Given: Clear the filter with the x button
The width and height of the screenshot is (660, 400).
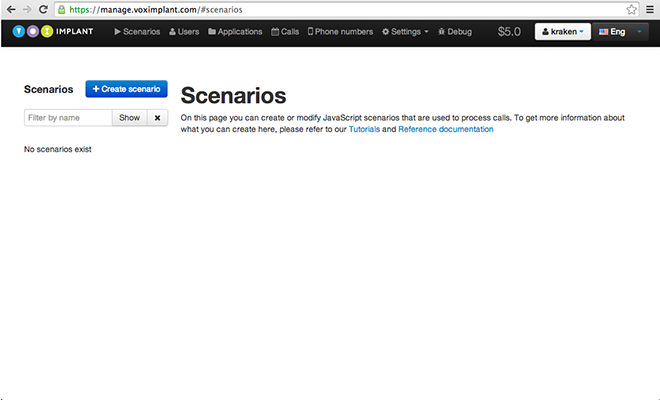Looking at the screenshot, I should click(x=157, y=117).
